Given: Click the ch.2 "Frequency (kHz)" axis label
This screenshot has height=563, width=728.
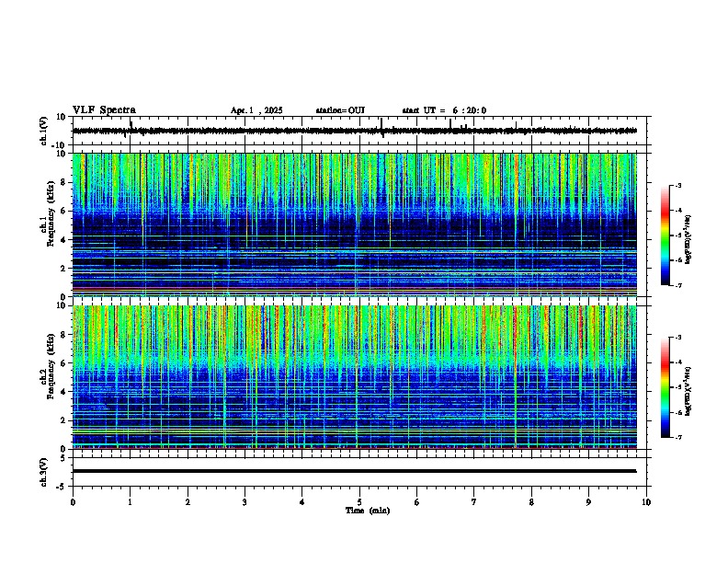Looking at the screenshot, I should (51, 366).
